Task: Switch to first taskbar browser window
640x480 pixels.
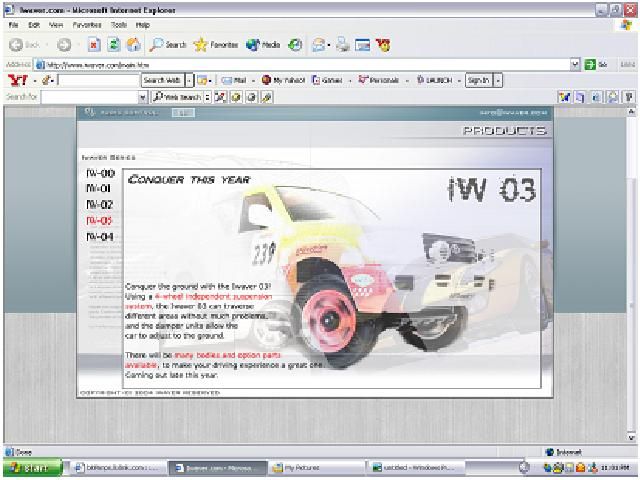Action: coord(120,468)
